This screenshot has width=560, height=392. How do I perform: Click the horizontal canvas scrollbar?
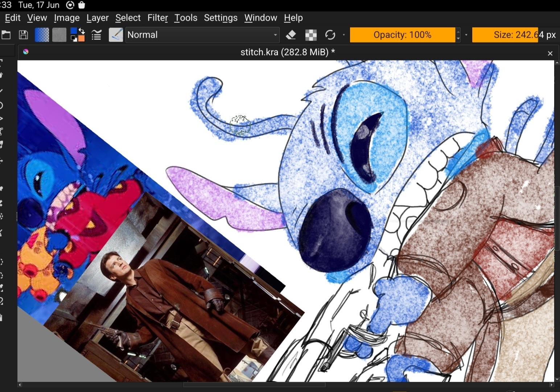point(254,385)
